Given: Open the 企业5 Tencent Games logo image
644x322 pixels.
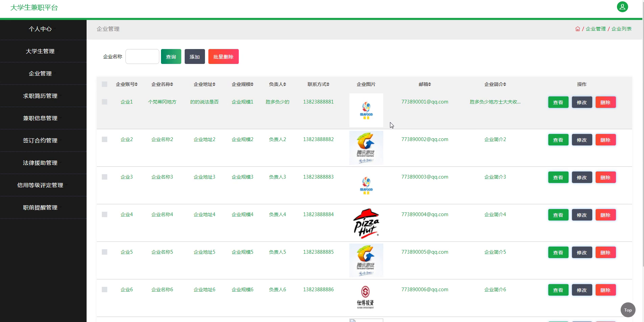Looking at the screenshot, I should 366,260.
